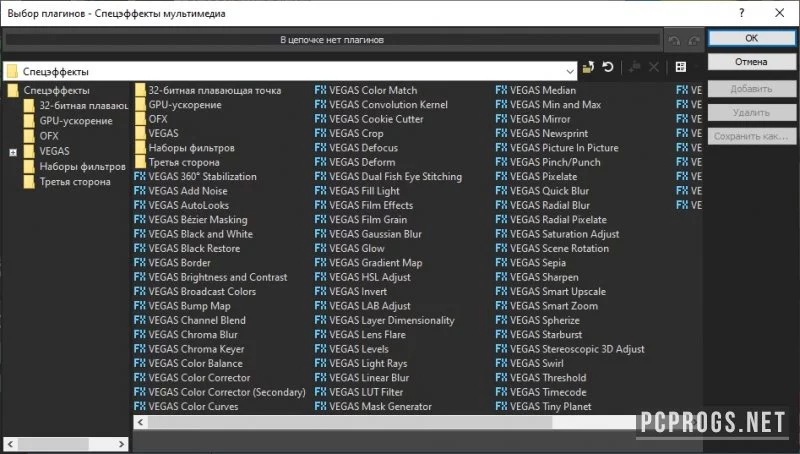Pick the VEGAS Timecode plugin

pos(541,392)
